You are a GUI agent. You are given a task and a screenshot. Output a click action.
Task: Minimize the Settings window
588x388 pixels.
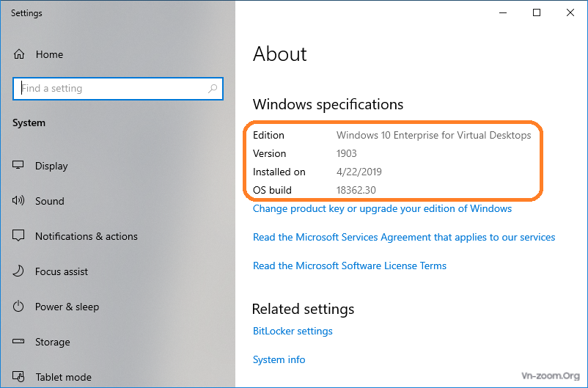(x=503, y=12)
